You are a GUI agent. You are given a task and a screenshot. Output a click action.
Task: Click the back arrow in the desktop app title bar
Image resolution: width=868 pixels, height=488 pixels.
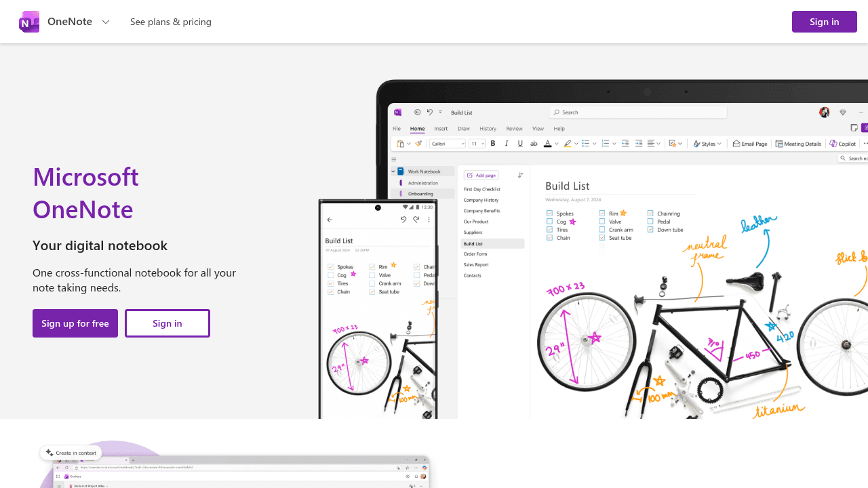tap(418, 113)
